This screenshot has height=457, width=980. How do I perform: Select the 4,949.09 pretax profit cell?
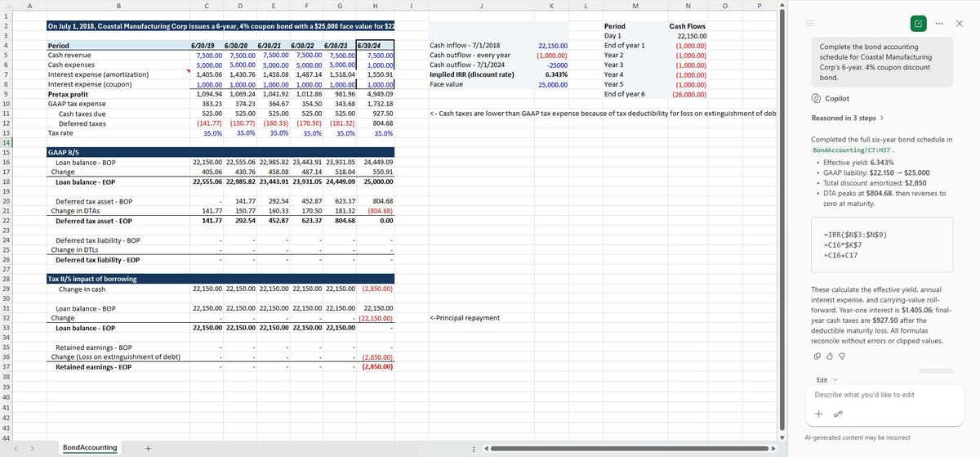point(375,94)
